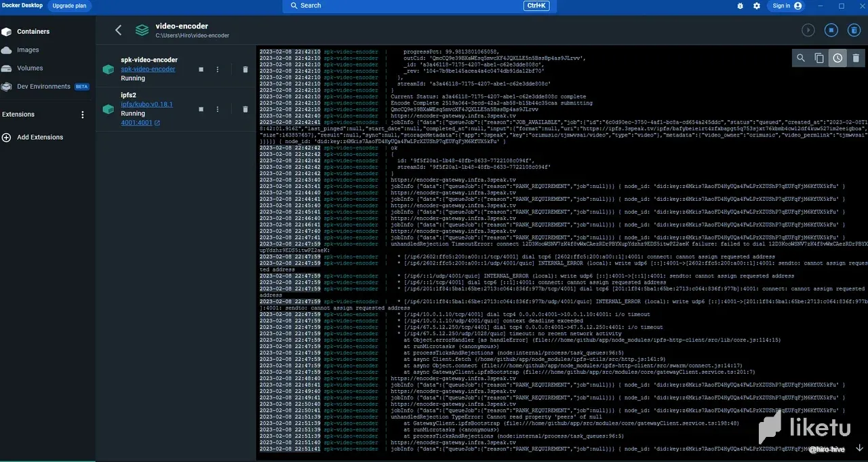
Task: Open ipfs/kubo:v0.18.1 image link
Action: [x=146, y=104]
